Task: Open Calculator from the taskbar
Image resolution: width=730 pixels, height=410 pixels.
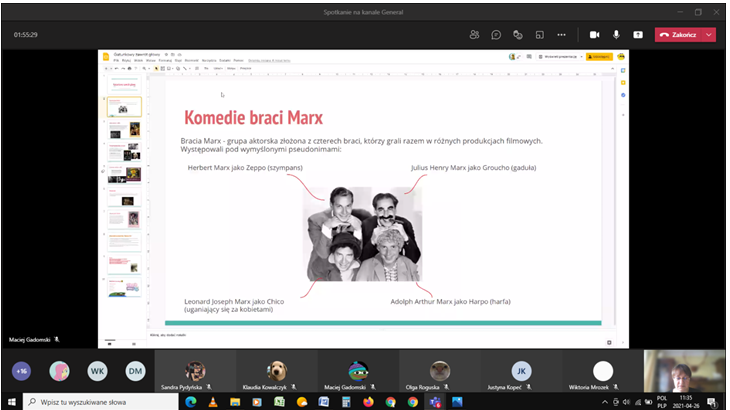Action: coord(346,402)
